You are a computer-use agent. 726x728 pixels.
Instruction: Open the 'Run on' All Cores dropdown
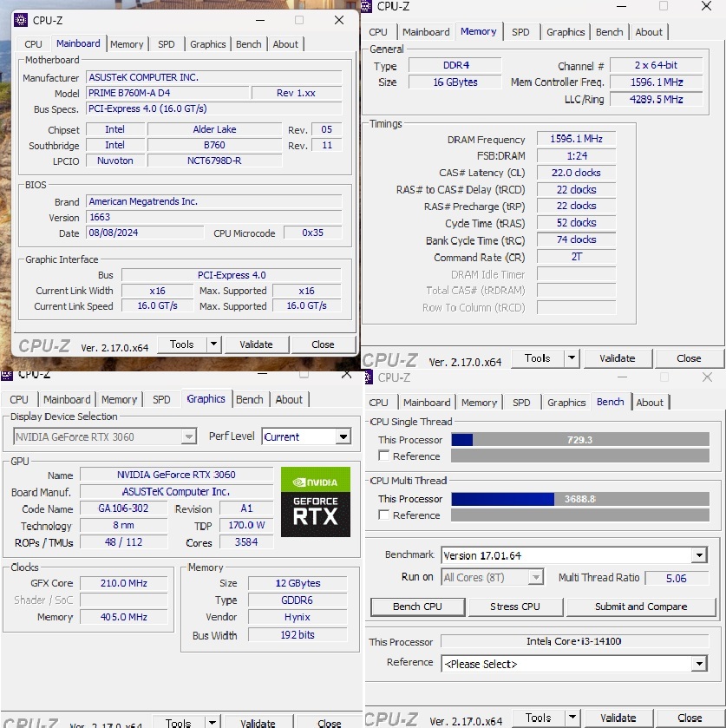pos(536,577)
